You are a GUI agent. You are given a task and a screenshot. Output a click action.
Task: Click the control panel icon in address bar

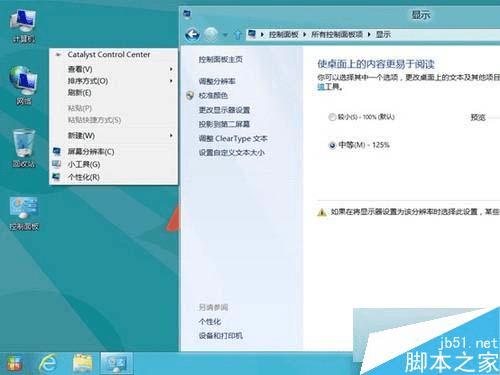point(252,34)
